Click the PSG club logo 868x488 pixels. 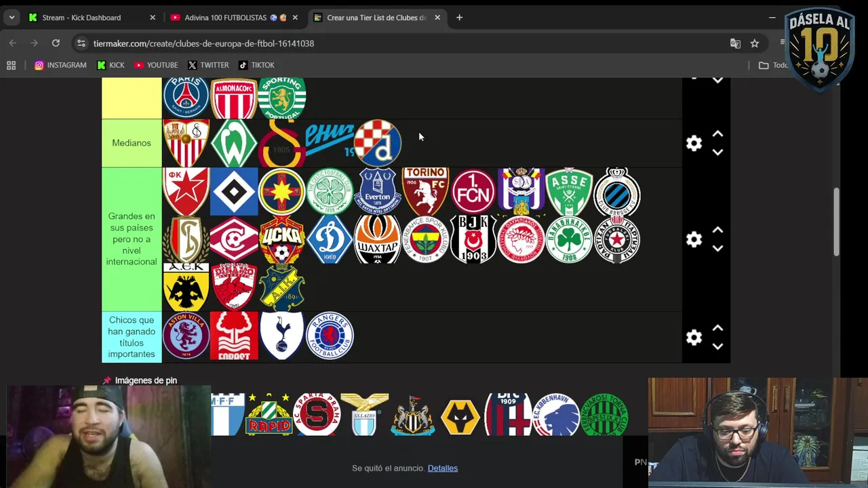[186, 98]
